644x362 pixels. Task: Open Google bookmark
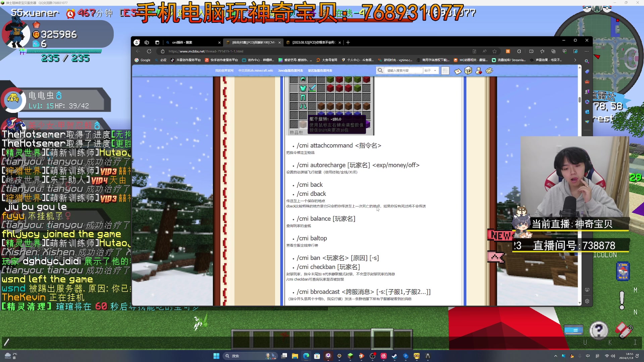pos(143,60)
